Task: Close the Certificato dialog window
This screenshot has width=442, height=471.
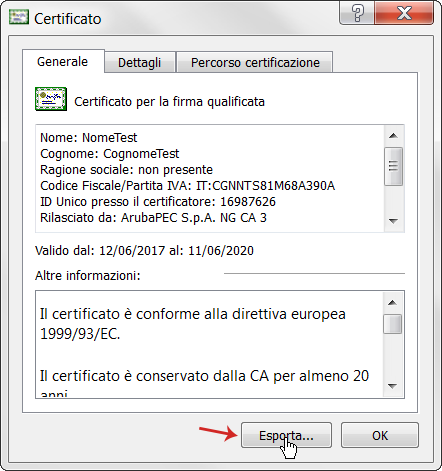Action: pyautogui.click(x=404, y=13)
